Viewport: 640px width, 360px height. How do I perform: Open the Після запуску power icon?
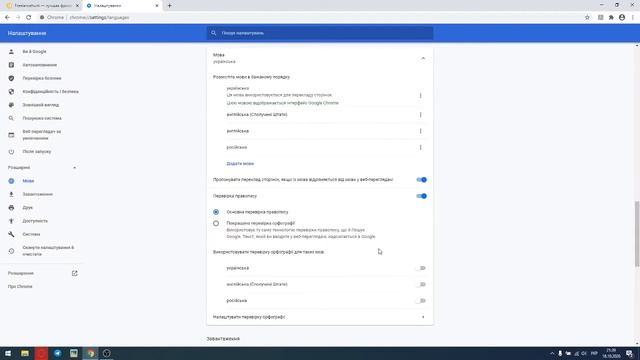[x=11, y=151]
